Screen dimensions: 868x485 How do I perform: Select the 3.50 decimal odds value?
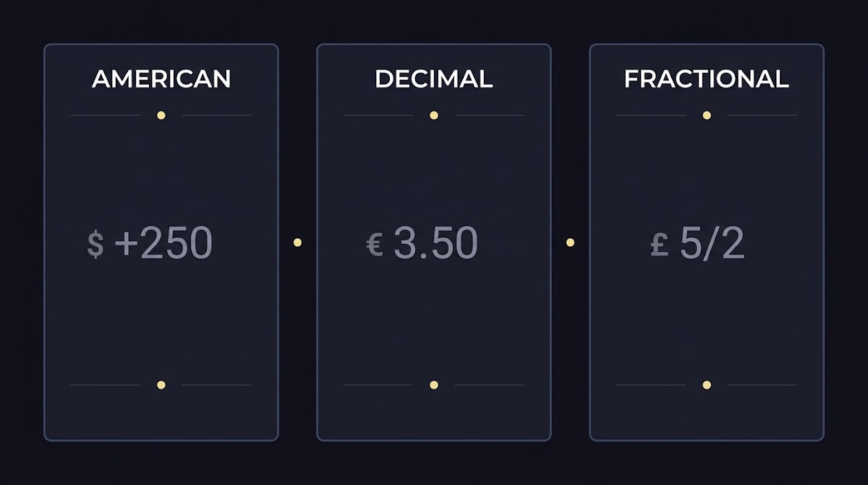(x=436, y=243)
